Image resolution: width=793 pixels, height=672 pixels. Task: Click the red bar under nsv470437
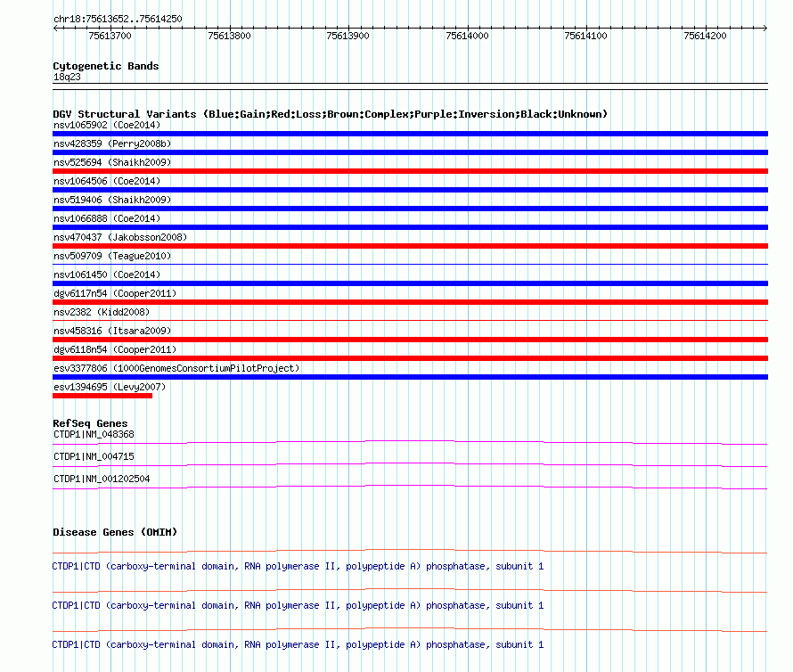[x=410, y=246]
